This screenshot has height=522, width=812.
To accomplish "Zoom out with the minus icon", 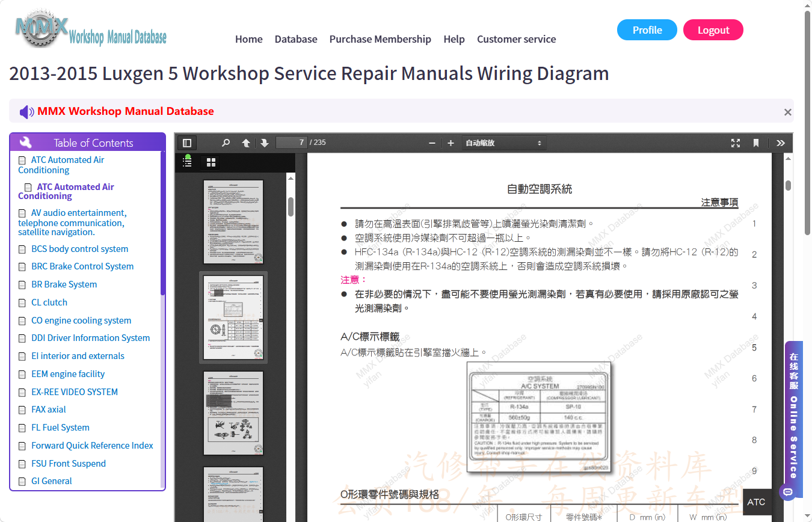I will tap(432, 143).
